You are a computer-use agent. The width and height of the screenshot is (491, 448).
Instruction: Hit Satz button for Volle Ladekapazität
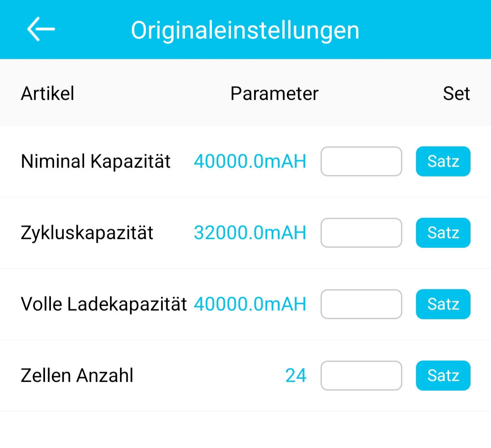[443, 304]
